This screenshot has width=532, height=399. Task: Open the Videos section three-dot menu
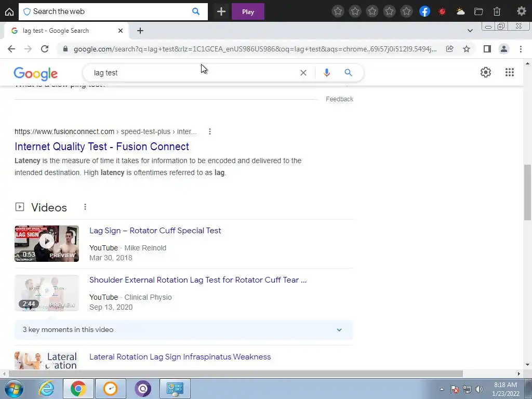coord(85,207)
